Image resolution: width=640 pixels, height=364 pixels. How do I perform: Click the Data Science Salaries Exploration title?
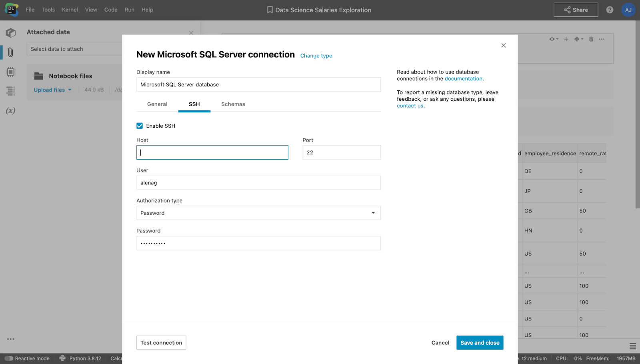pos(323,10)
